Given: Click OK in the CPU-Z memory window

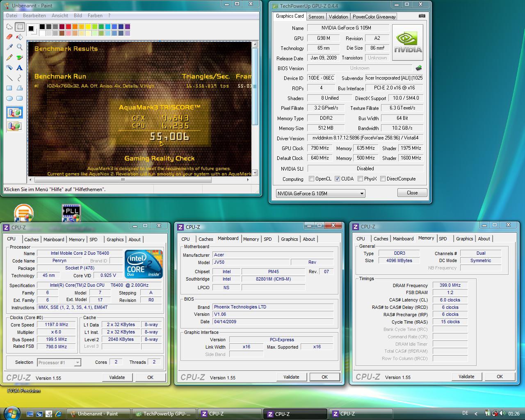Looking at the screenshot, I should pos(500,377).
